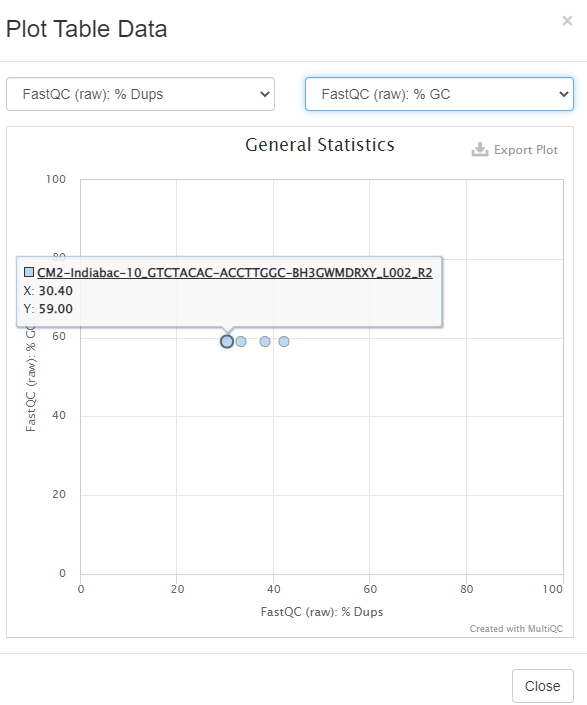
Task: Open the FastQC (raw): % GC dropdown
Action: [439, 94]
